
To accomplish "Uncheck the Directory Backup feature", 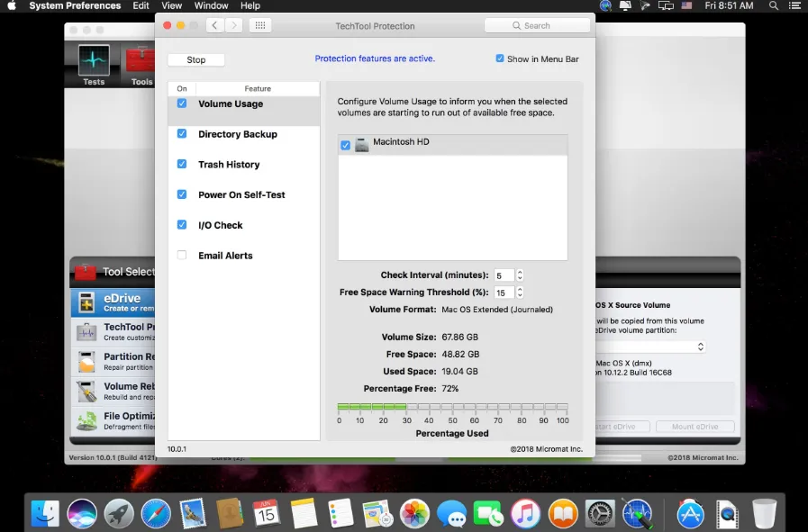I will pyautogui.click(x=182, y=134).
